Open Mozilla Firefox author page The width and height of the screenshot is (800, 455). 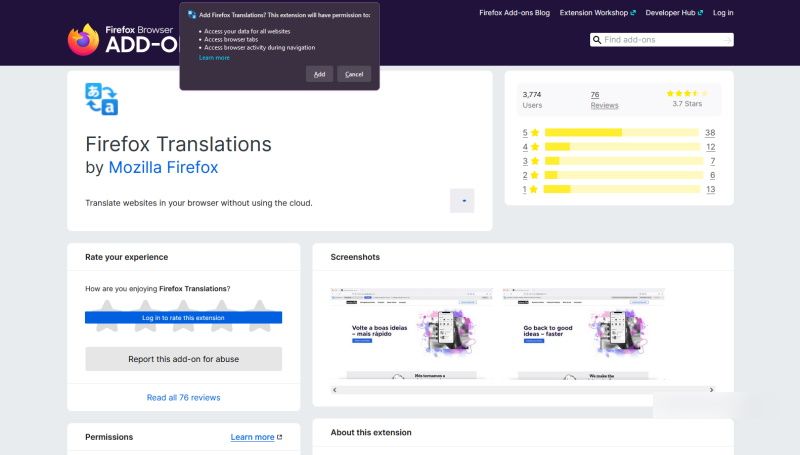click(163, 167)
